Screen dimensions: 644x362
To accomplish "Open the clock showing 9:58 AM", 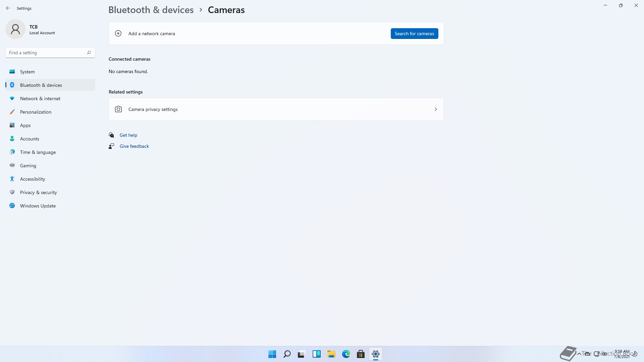I will [x=622, y=354].
